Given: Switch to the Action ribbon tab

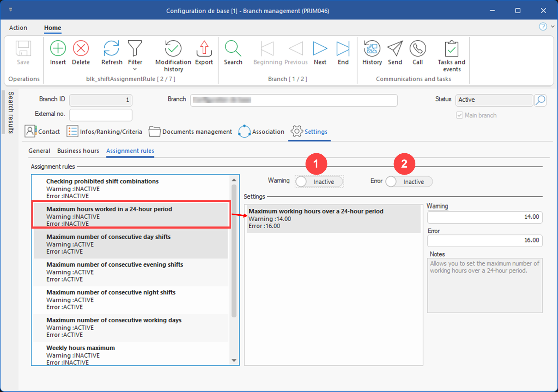Looking at the screenshot, I should pyautogui.click(x=18, y=28).
